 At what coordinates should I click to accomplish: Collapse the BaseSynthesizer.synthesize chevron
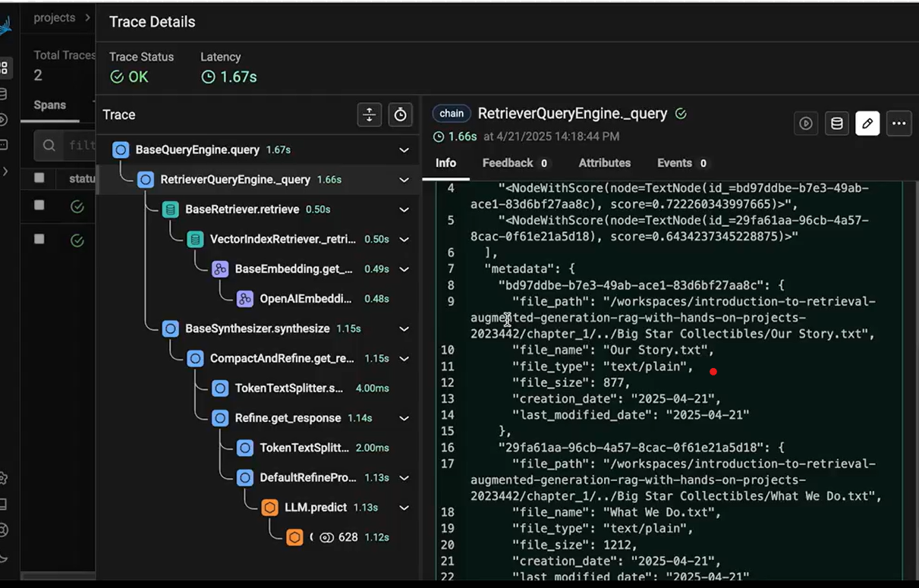tap(404, 329)
